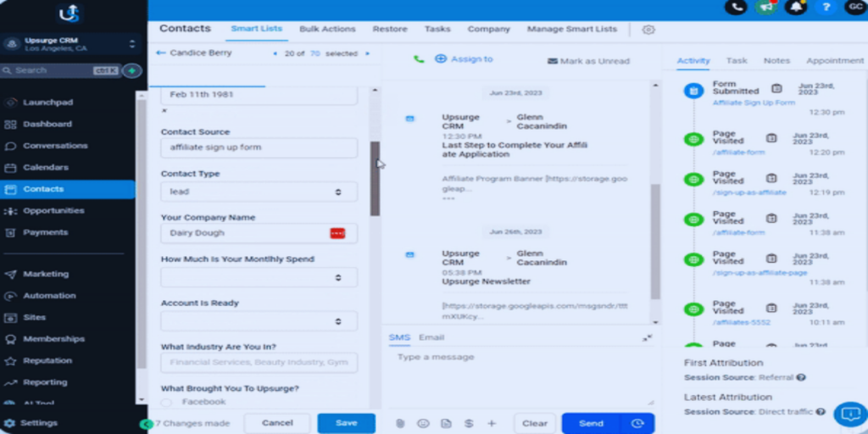Open the GC user avatar menu
Viewport: 868px width, 434px height.
[855, 7]
